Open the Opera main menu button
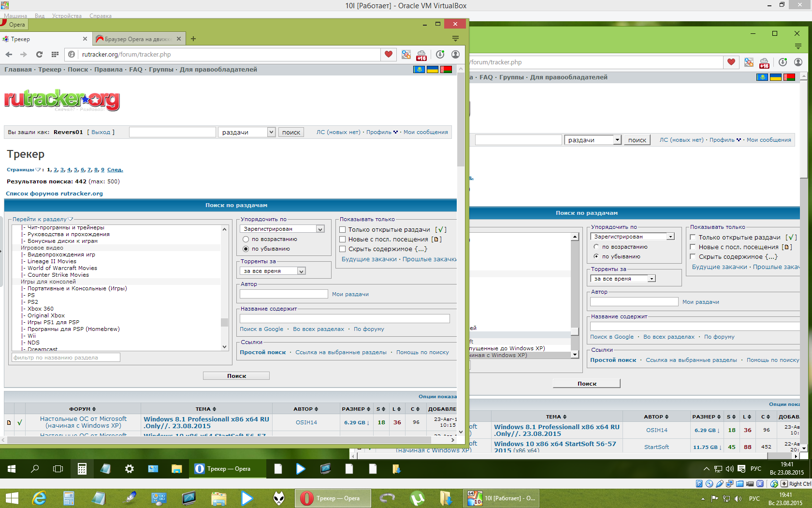The image size is (812, 508). point(14,24)
